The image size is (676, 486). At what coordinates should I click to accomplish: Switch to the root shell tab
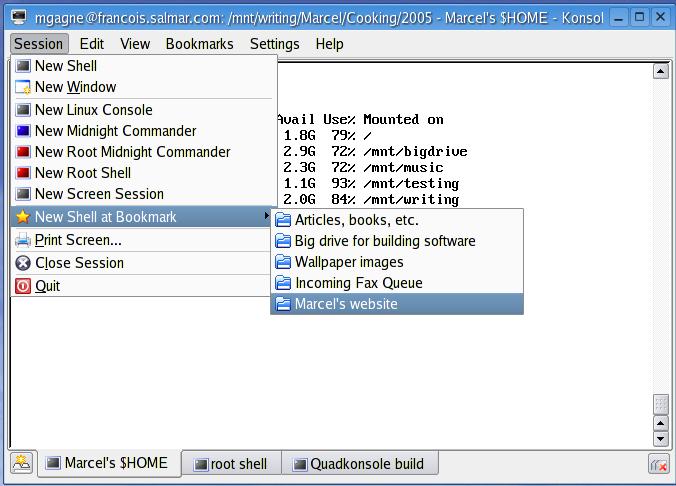[x=232, y=464]
